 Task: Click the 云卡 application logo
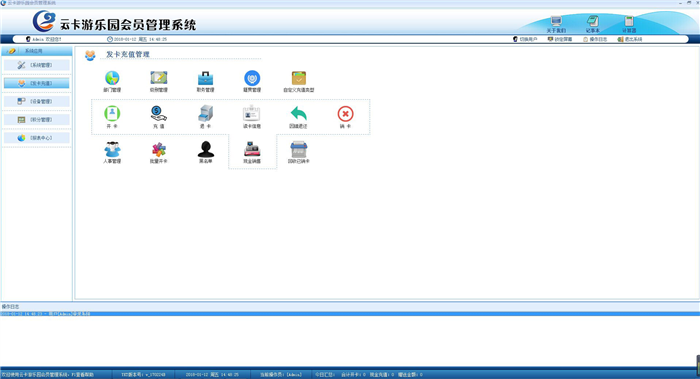click(44, 21)
